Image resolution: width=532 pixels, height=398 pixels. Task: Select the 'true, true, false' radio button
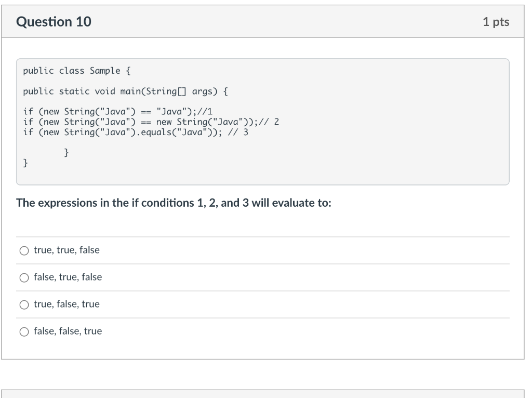[24, 250]
